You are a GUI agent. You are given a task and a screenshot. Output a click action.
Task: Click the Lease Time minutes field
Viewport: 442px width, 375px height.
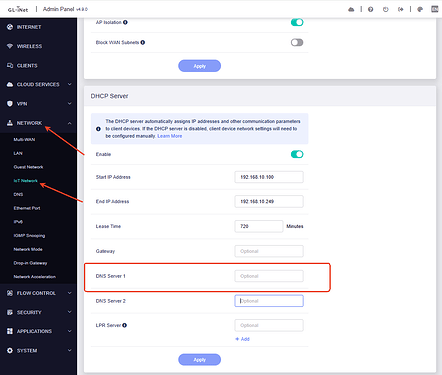(259, 226)
